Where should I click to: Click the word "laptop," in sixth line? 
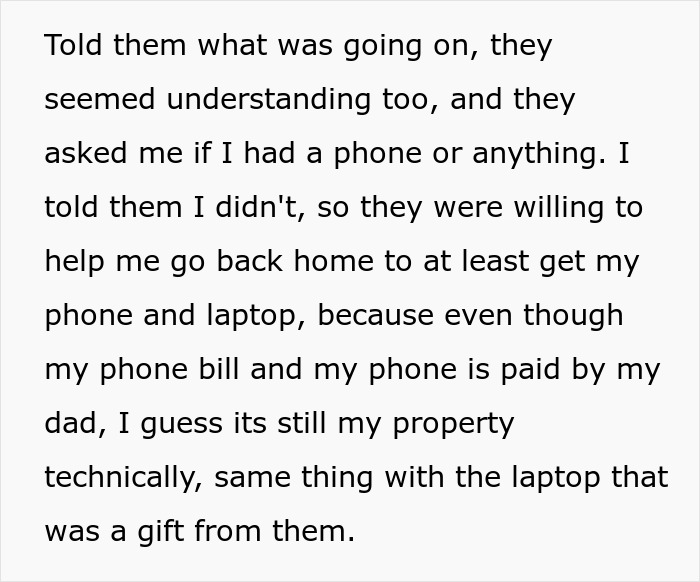(257, 316)
